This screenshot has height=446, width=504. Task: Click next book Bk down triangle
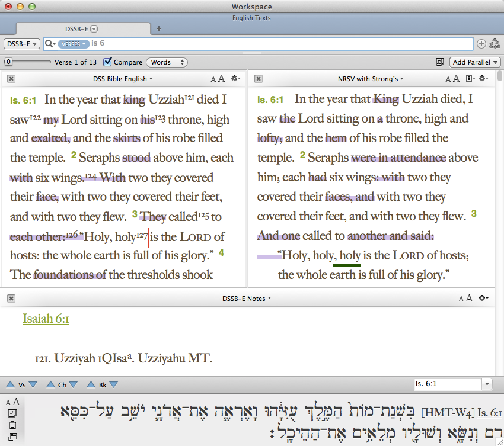point(113,384)
